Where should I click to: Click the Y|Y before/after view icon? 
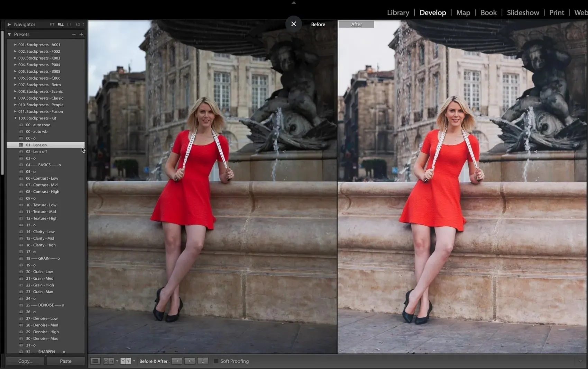pos(126,361)
